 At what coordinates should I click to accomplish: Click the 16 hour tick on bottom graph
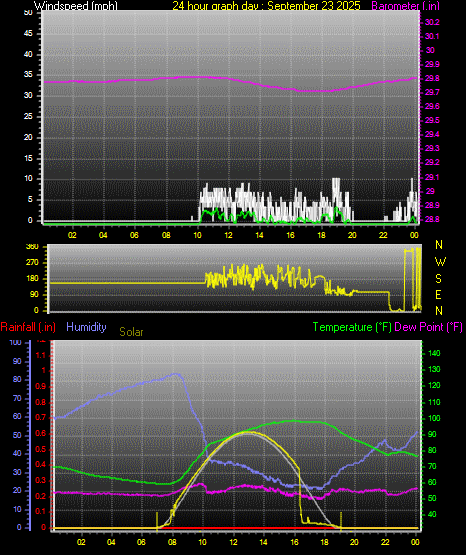click(294, 542)
